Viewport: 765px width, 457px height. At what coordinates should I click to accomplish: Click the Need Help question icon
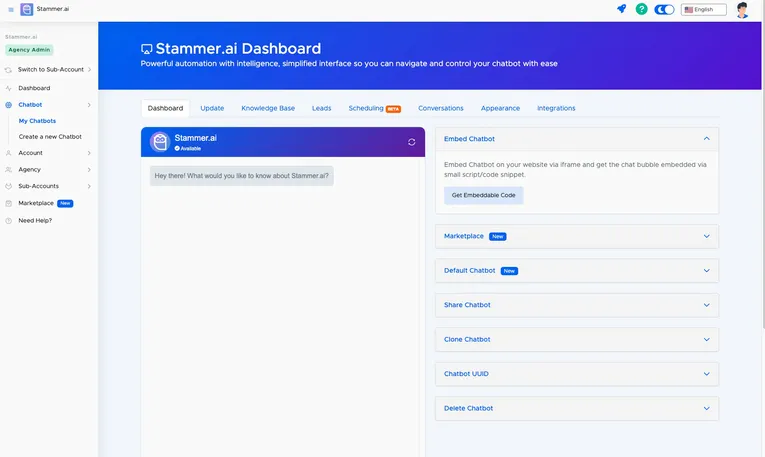[8, 221]
